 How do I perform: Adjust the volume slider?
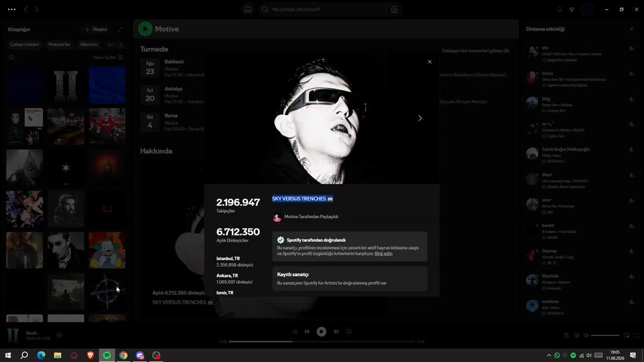click(605, 335)
